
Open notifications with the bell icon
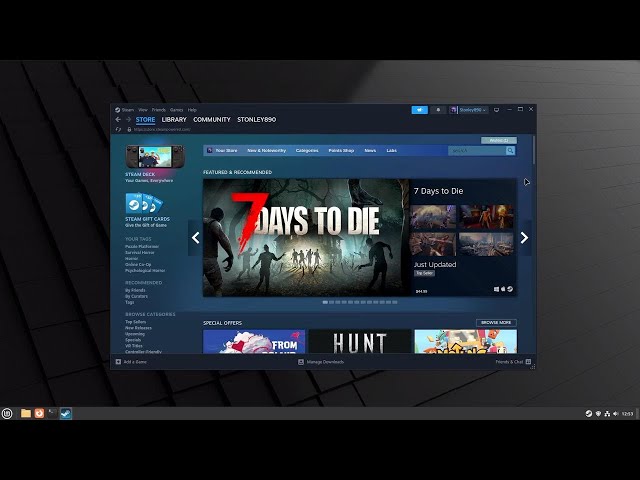click(438, 110)
